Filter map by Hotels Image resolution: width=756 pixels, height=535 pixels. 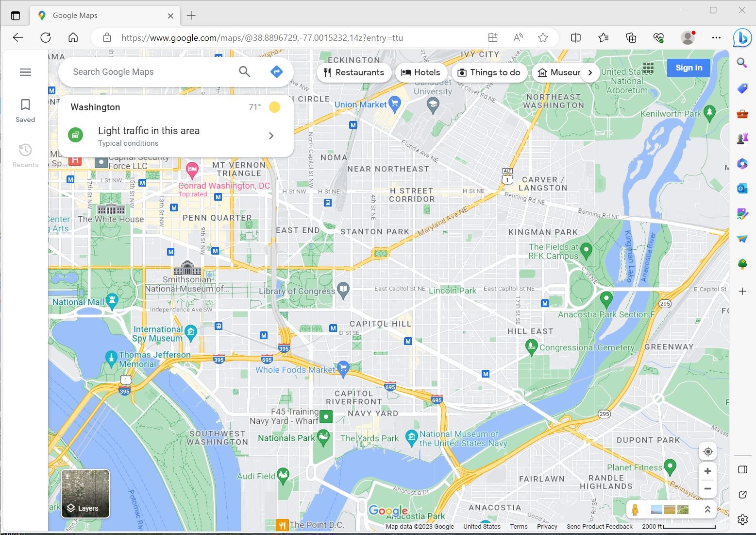pos(420,72)
